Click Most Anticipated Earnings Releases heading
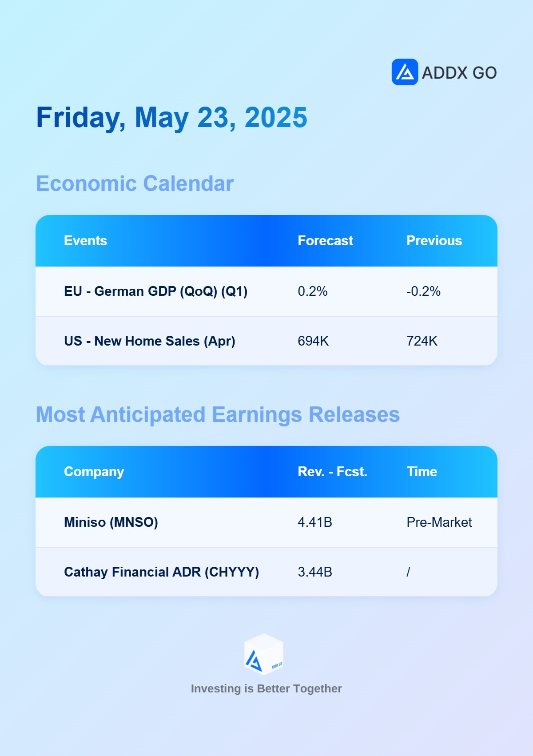This screenshot has height=756, width=533. point(218,415)
